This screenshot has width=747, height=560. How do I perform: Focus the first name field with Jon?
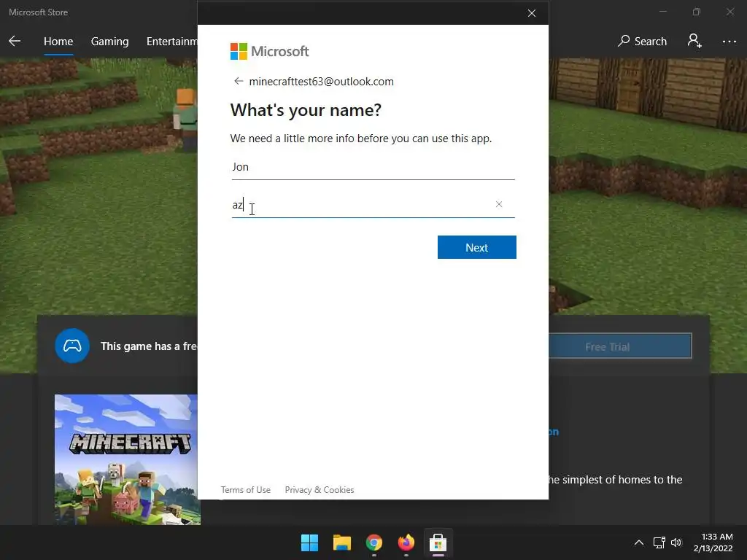[x=373, y=167]
